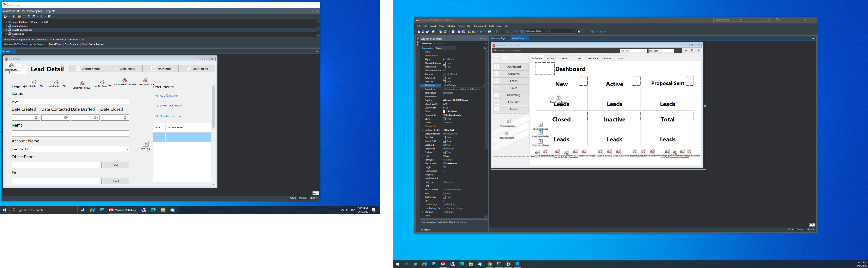Click the Name input field
868x268 pixels.
coord(70,133)
